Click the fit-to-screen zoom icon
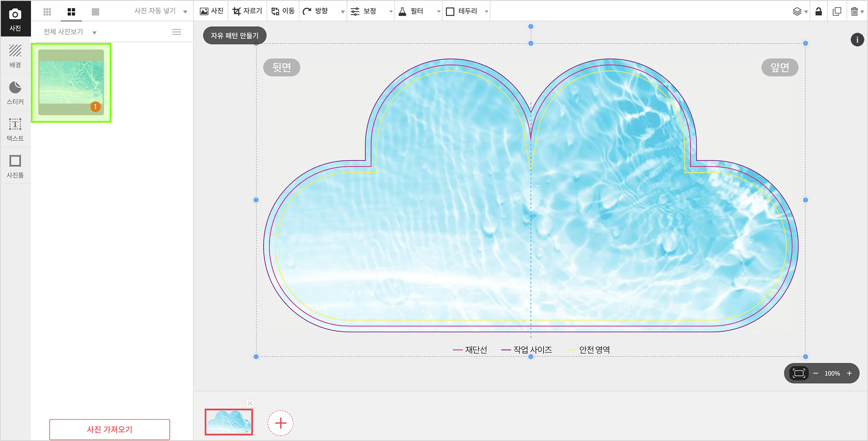Screen dimensions: 868x441 (x=799, y=373)
